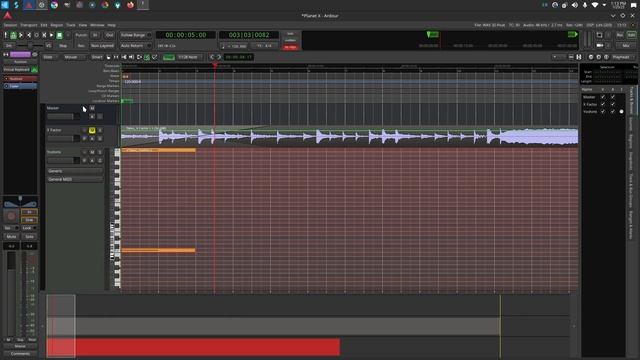Click the Mute button in mixer strip
The height and width of the screenshot is (360, 640).
(x=11, y=237)
